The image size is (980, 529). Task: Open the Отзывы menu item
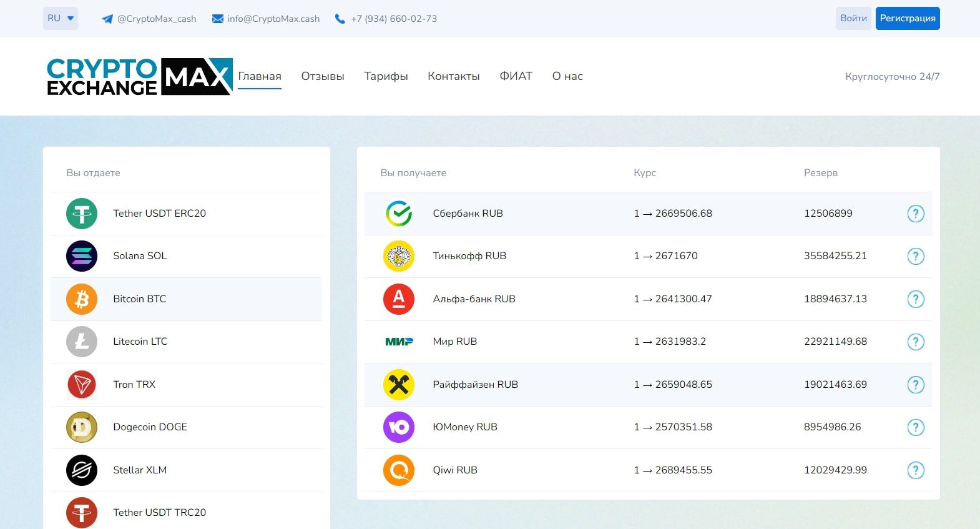tap(323, 76)
